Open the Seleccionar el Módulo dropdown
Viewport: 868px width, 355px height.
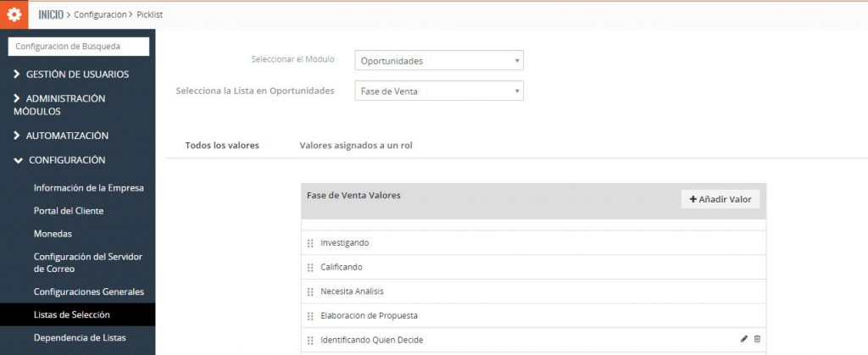click(x=438, y=61)
